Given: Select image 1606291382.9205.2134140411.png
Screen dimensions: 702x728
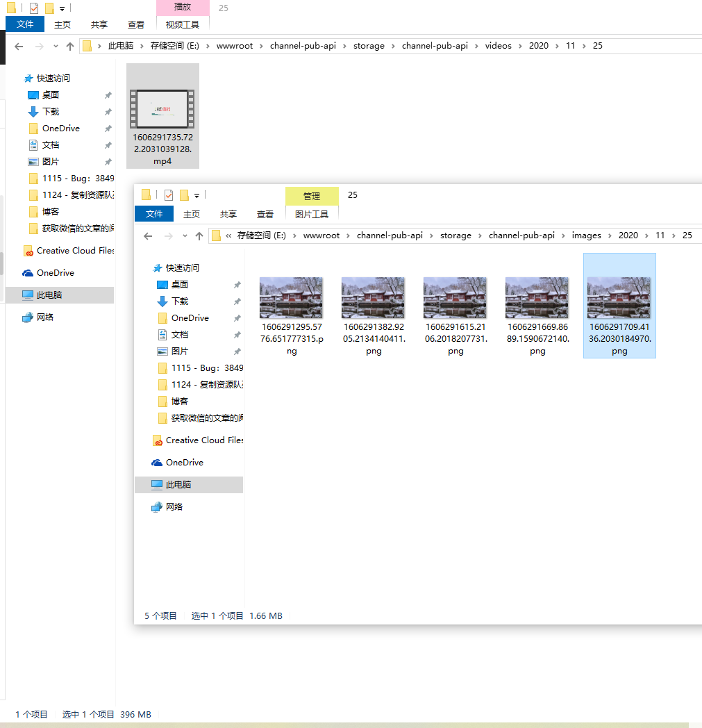Looking at the screenshot, I should 374,306.
